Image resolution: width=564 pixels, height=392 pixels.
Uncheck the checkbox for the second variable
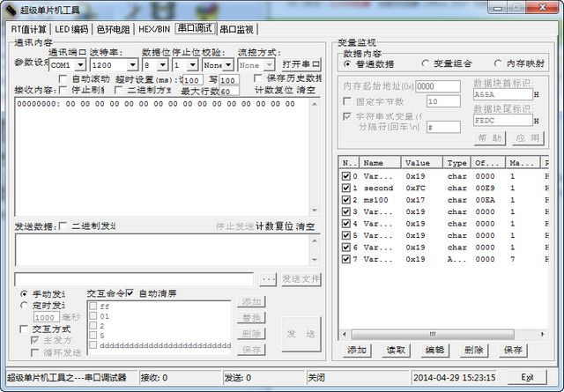[x=346, y=189]
